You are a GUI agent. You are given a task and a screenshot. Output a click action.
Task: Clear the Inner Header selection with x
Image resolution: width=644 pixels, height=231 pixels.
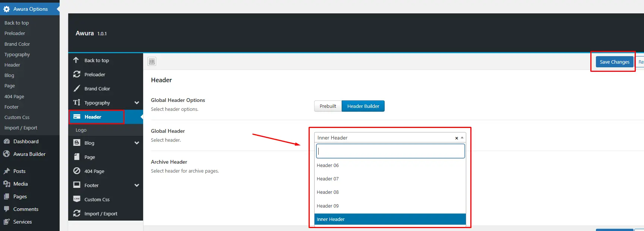pos(457,138)
